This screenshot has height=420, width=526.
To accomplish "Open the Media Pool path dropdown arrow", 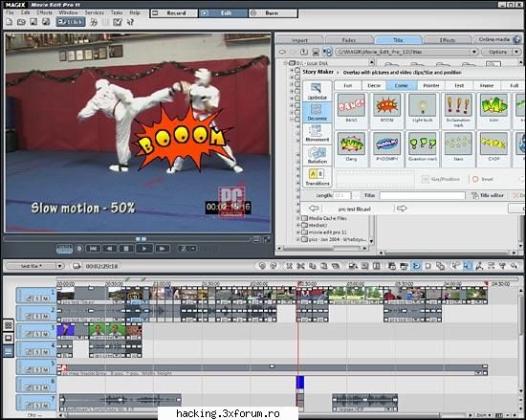I will pyautogui.click(x=473, y=52).
